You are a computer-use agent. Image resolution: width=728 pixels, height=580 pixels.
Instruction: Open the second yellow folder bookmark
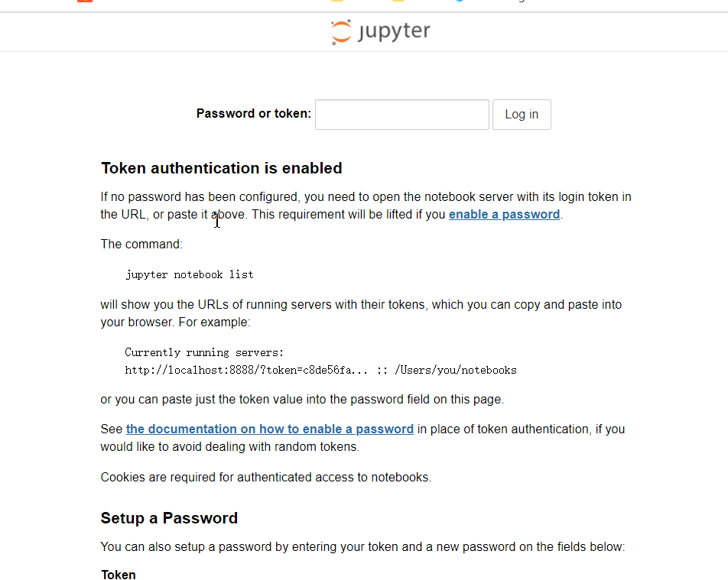397,3
